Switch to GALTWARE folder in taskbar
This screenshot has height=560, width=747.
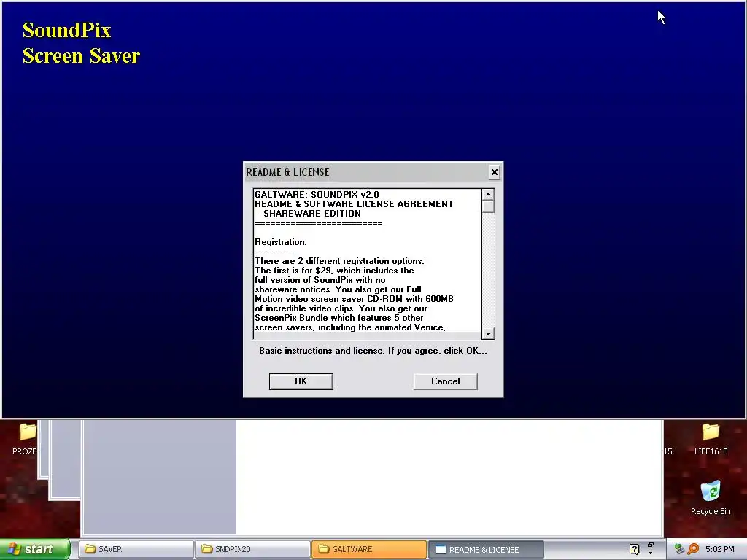point(368,549)
